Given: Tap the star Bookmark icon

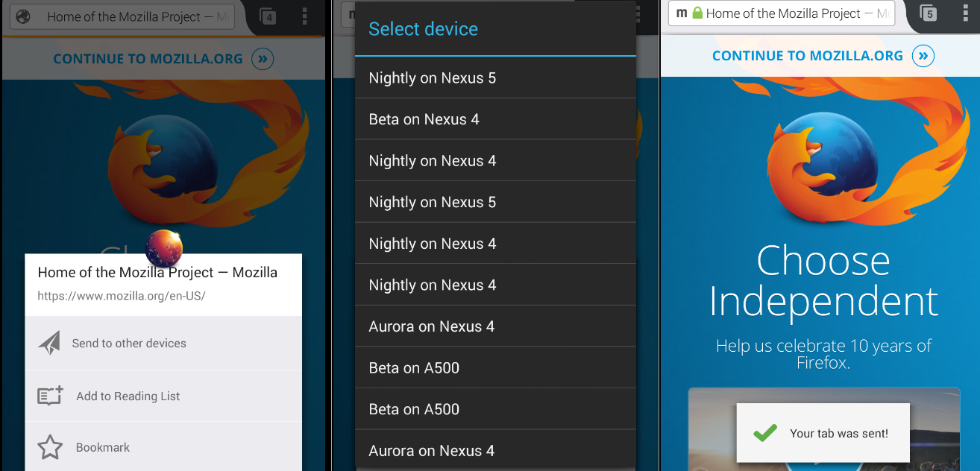Looking at the screenshot, I should click(50, 447).
